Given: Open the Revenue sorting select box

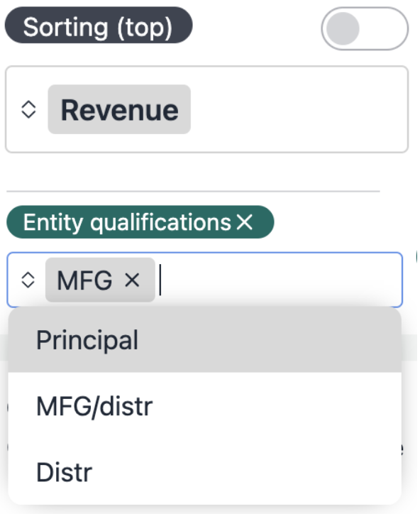Looking at the screenshot, I should (206, 109).
